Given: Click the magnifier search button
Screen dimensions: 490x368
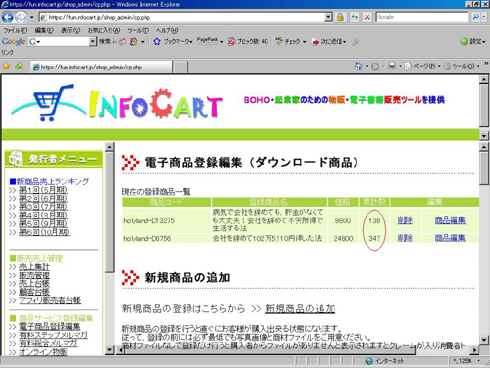Looking at the screenshot, I should pyautogui.click(x=475, y=17).
